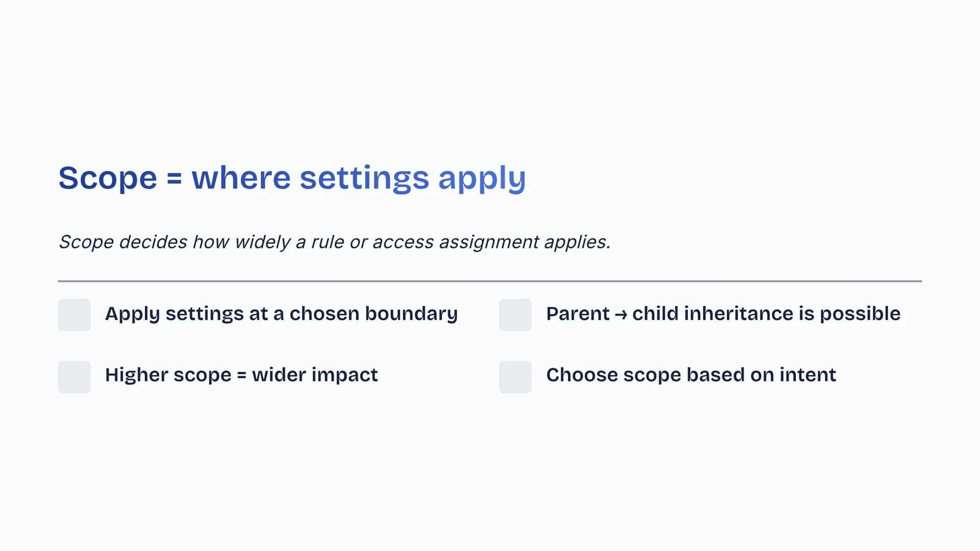Click the "Choose scope based on intent" text
The width and height of the screenshot is (980, 551).
(691, 375)
